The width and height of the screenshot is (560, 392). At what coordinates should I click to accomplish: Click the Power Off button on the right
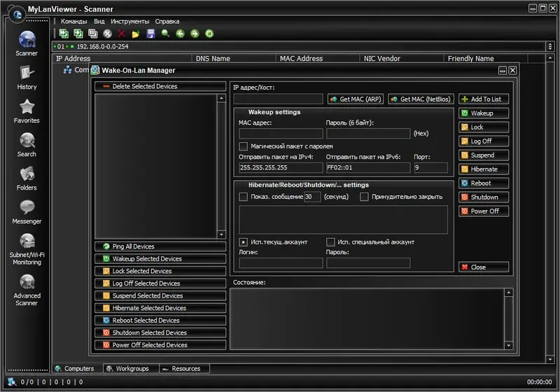point(484,211)
